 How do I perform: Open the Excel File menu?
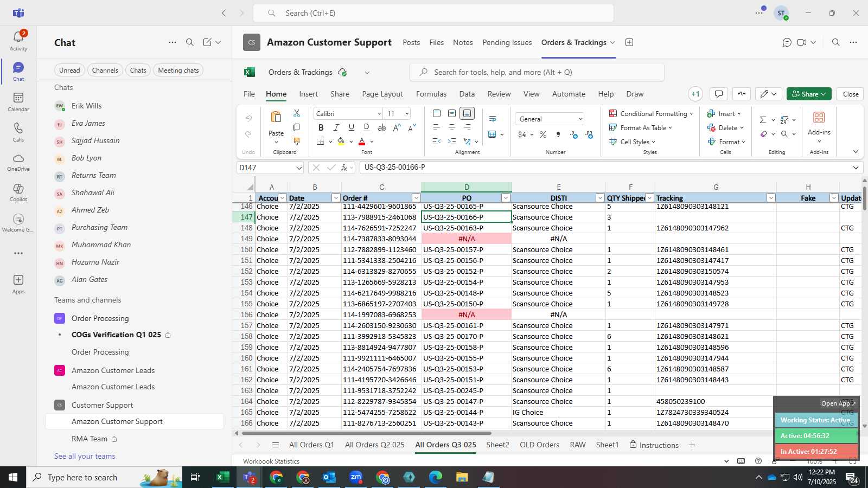(x=249, y=94)
